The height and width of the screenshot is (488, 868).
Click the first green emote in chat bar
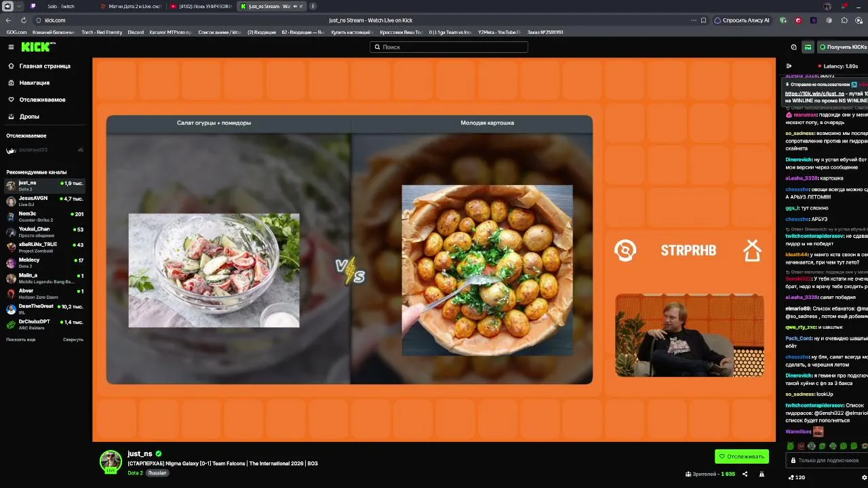pyautogui.click(x=790, y=446)
